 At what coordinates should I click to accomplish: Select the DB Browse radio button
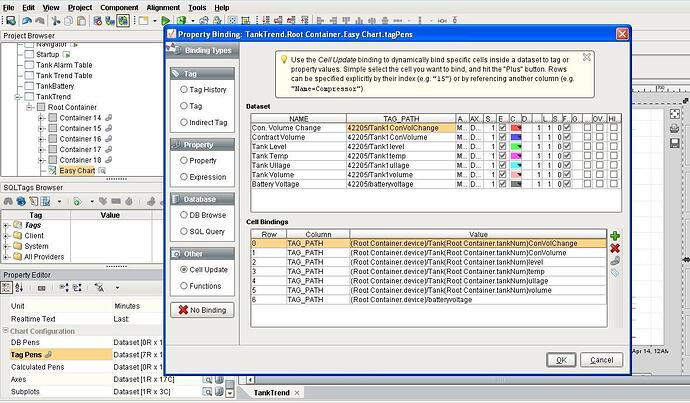coord(184,215)
